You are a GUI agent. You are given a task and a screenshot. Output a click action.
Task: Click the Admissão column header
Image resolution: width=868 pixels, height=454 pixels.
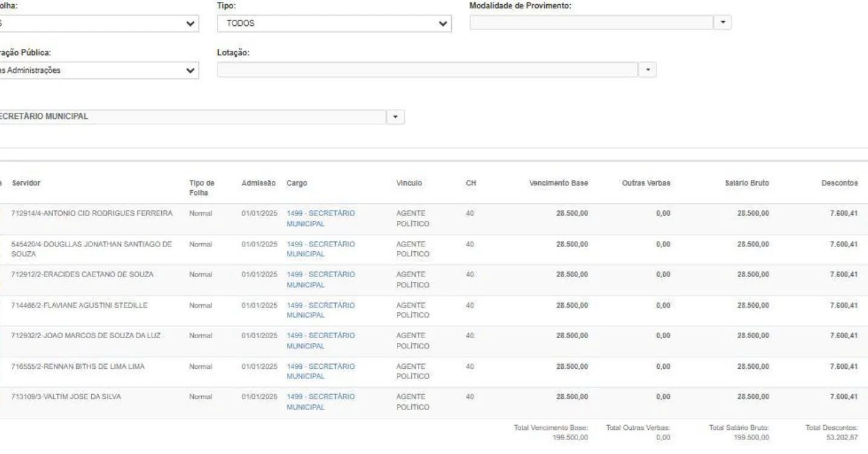click(x=259, y=183)
